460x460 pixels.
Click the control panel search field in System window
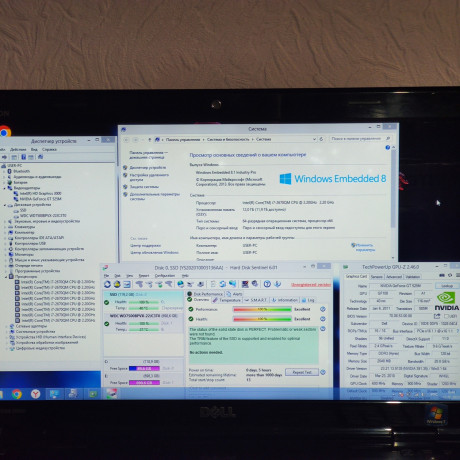pyautogui.click(x=360, y=138)
